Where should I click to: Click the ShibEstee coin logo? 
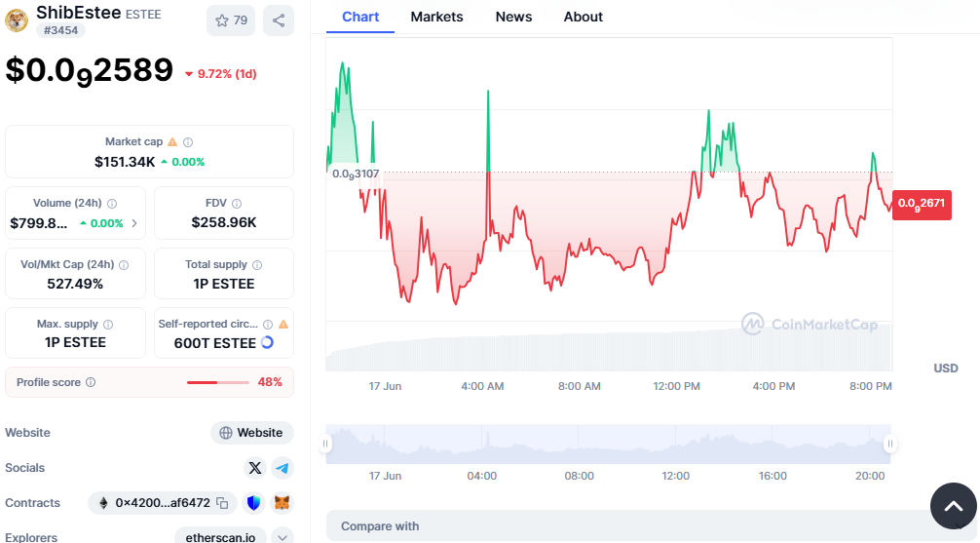(17, 20)
